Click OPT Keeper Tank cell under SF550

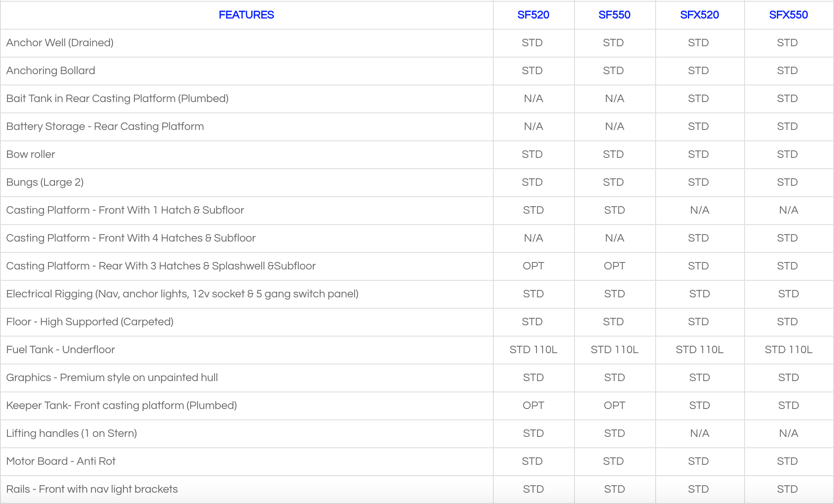point(614,405)
